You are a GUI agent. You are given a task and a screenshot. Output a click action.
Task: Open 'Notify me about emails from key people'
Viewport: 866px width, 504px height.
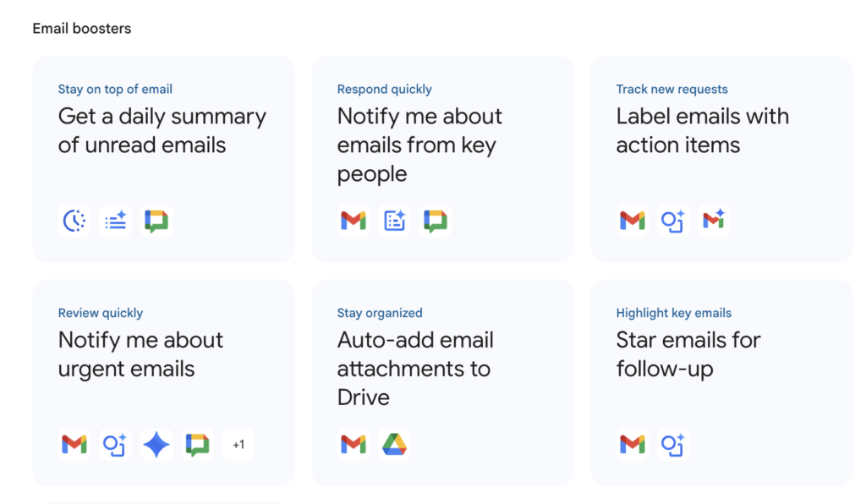419,145
